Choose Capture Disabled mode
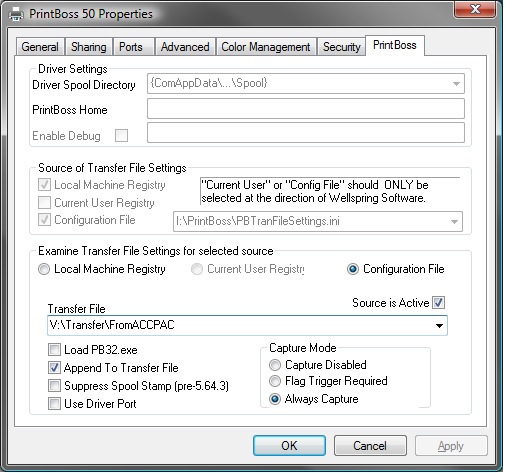505x473 pixels. (x=275, y=365)
